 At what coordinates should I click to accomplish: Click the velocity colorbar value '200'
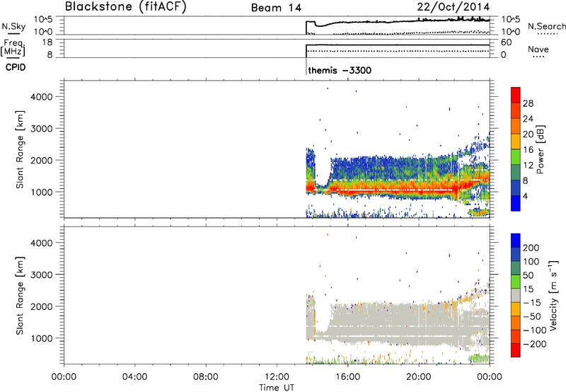531,248
